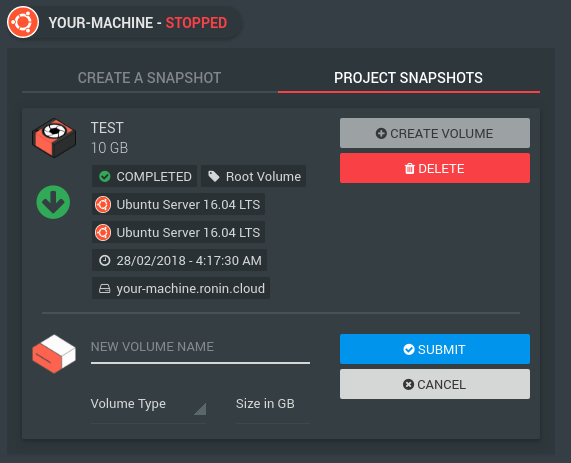Click the green COMPLETED checkmark icon

click(105, 177)
